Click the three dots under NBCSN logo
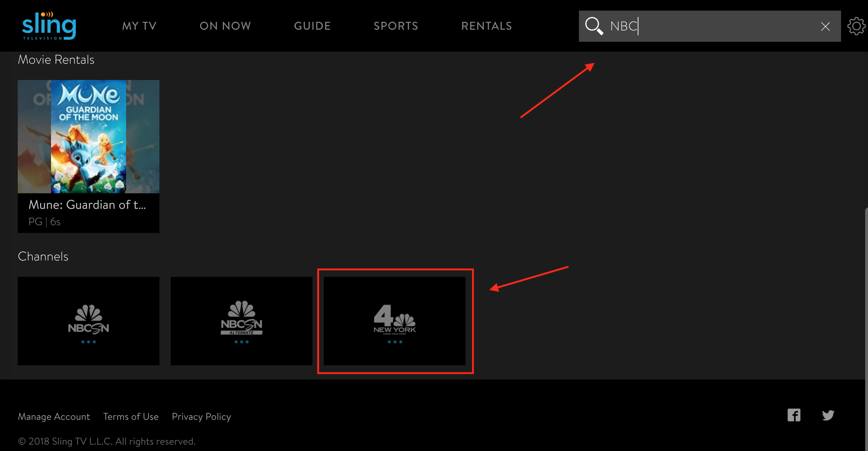The height and width of the screenshot is (451, 868). (89, 342)
